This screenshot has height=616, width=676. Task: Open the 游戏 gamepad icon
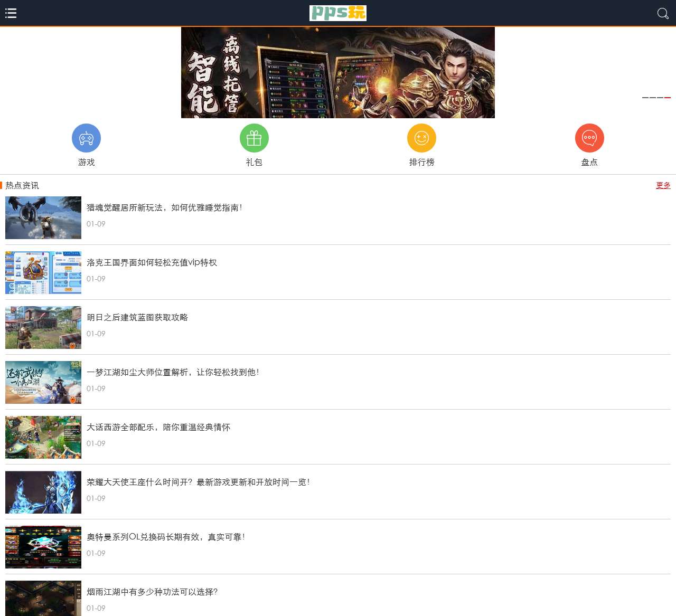tap(86, 138)
